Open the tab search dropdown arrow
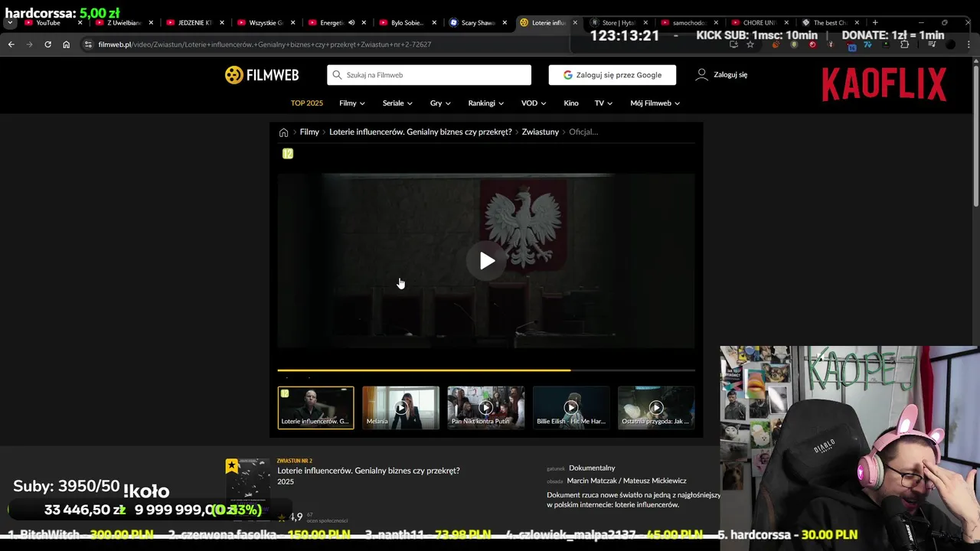 tap(10, 23)
